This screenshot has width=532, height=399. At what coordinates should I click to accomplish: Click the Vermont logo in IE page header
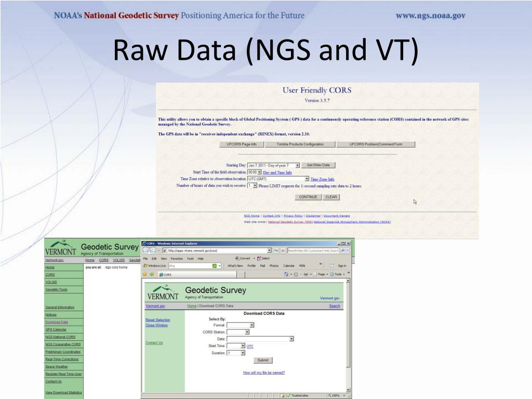pos(163,292)
